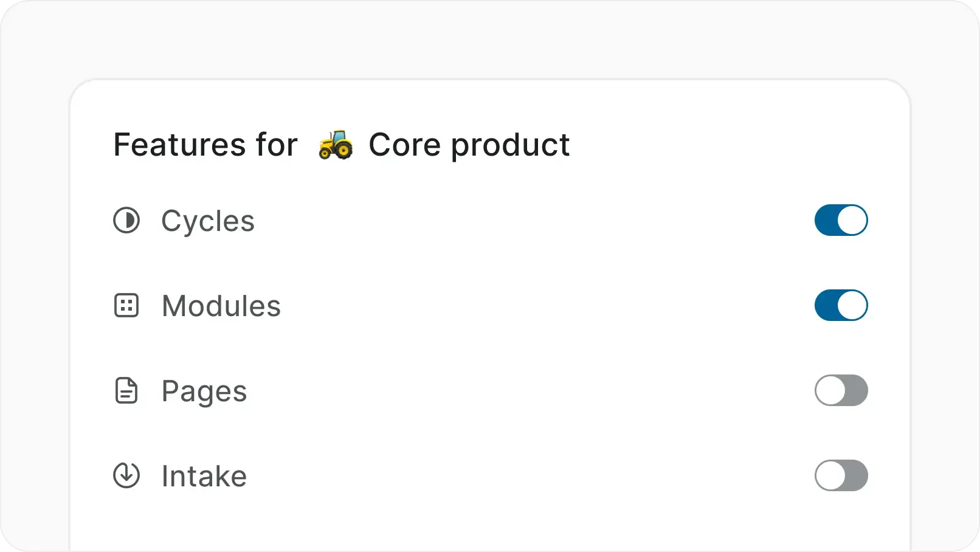
Task: Click the Cycles feature label
Action: point(207,221)
